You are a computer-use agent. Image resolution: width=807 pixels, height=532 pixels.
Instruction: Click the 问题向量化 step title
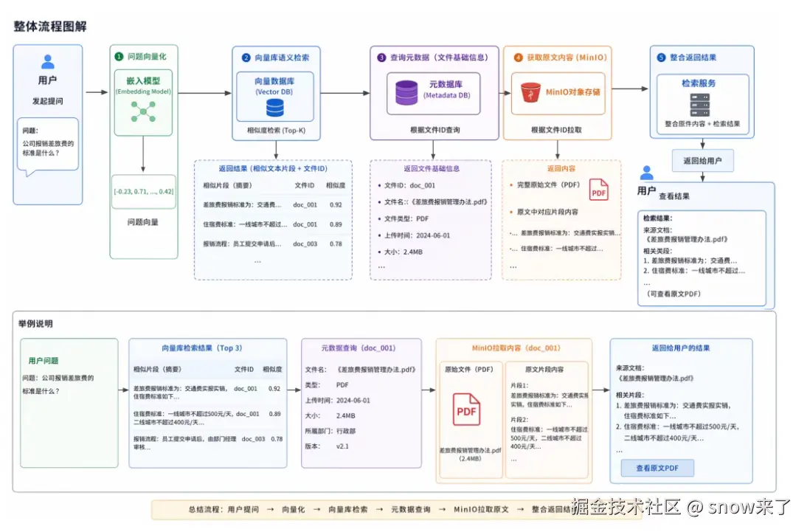tap(147, 56)
